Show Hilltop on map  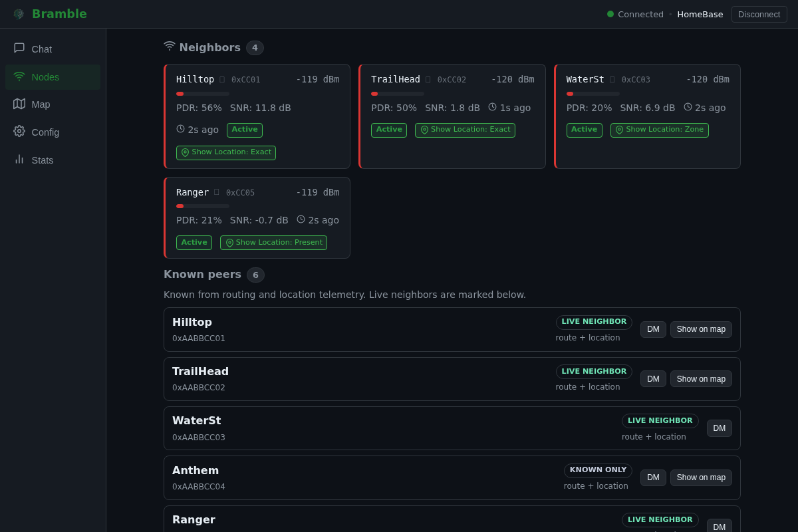coord(701,329)
